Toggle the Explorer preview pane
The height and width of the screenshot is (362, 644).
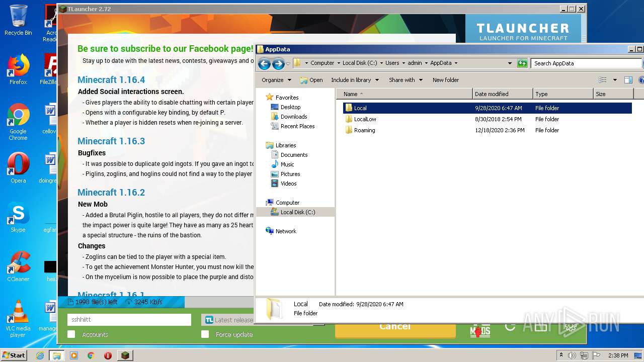(628, 80)
